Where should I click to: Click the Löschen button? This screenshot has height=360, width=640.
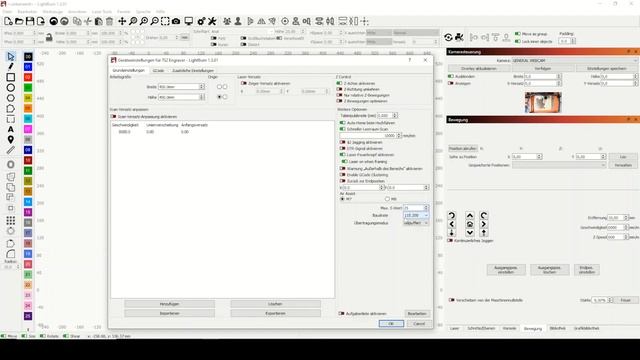(x=276, y=304)
